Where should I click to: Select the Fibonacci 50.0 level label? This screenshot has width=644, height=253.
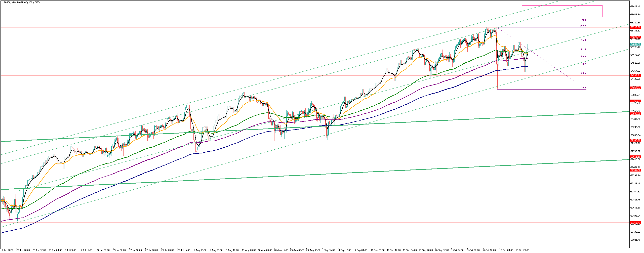point(583,57)
